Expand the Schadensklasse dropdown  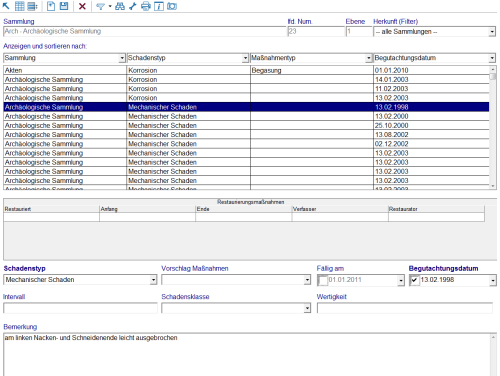click(307, 308)
